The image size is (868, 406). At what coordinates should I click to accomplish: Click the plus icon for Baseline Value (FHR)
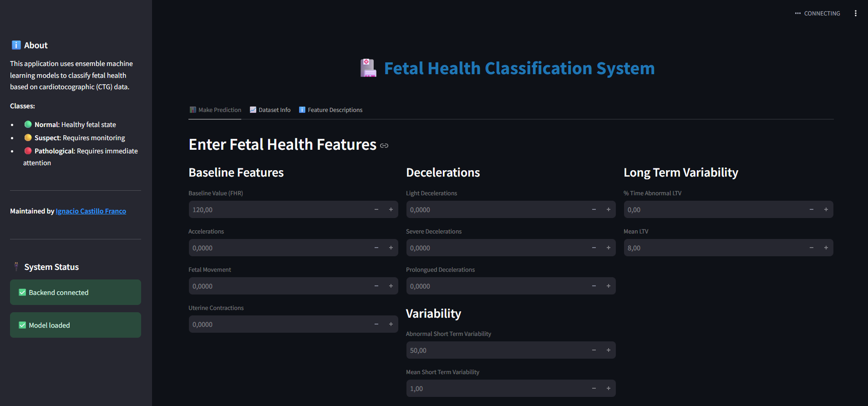391,209
